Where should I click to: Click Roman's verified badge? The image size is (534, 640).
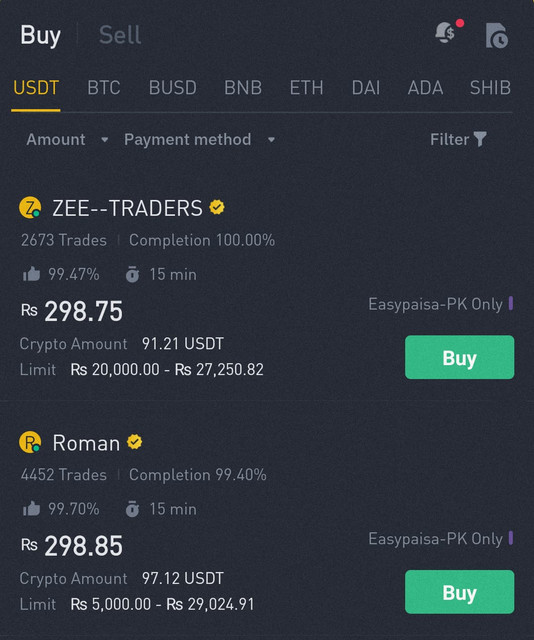(134, 442)
